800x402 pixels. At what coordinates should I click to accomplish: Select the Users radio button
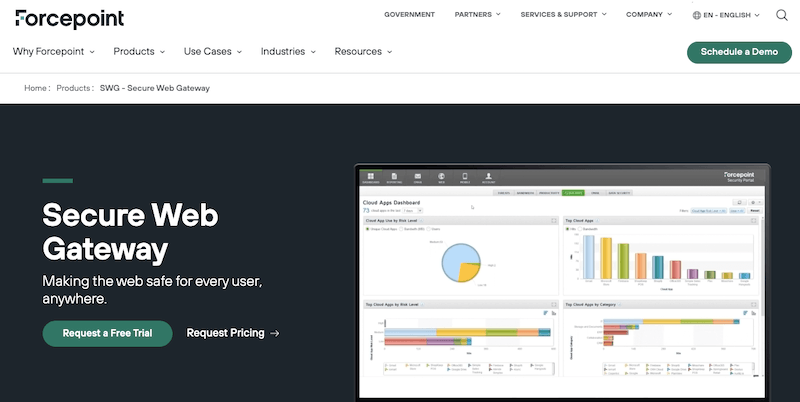tap(429, 229)
